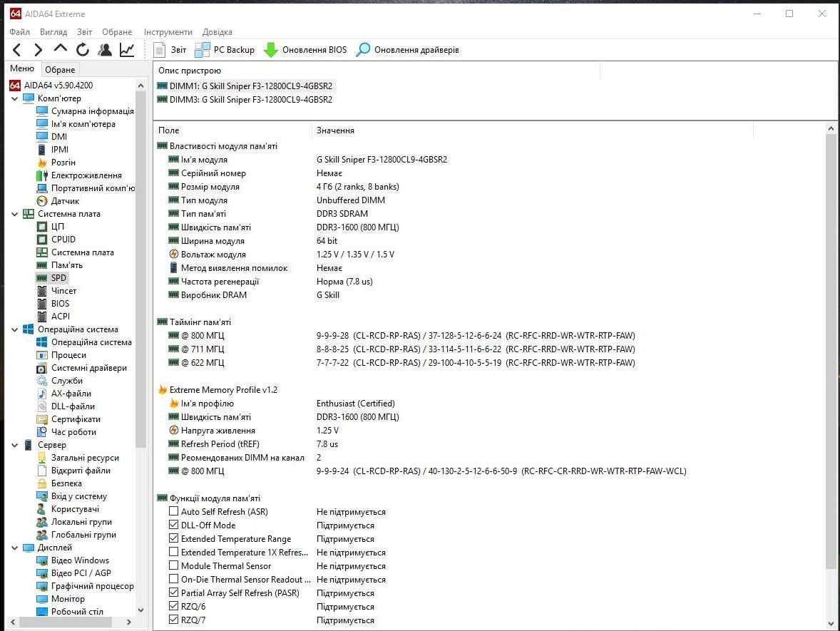The width and height of the screenshot is (840, 631).
Task: Open the 'Звіт' menu in the menu bar
Action: [85, 31]
